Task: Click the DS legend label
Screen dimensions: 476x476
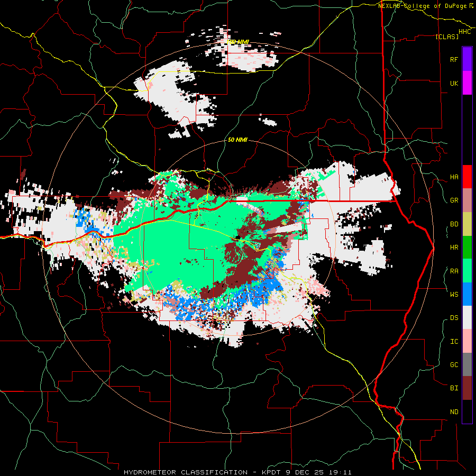Action: click(454, 318)
